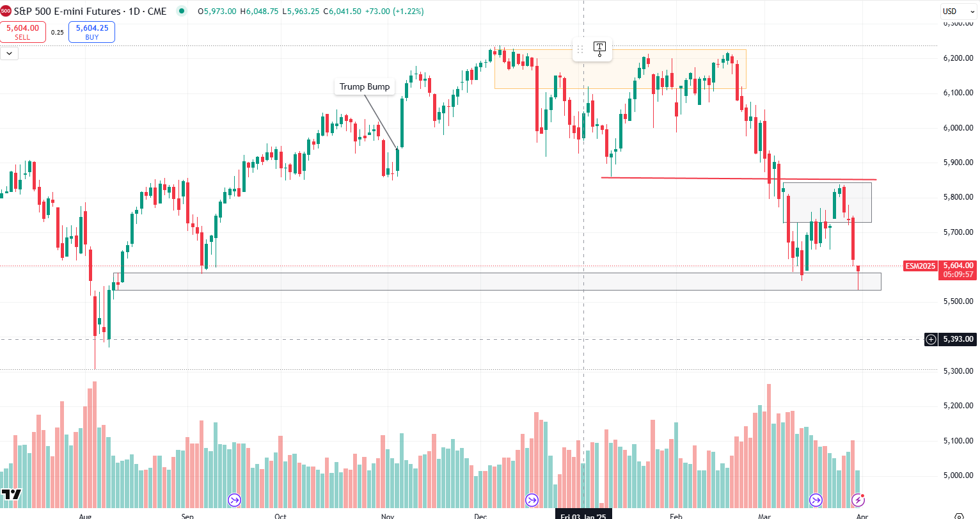This screenshot has width=980, height=519.
Task: Collapse the legend with chevron button
Action: coord(9,54)
